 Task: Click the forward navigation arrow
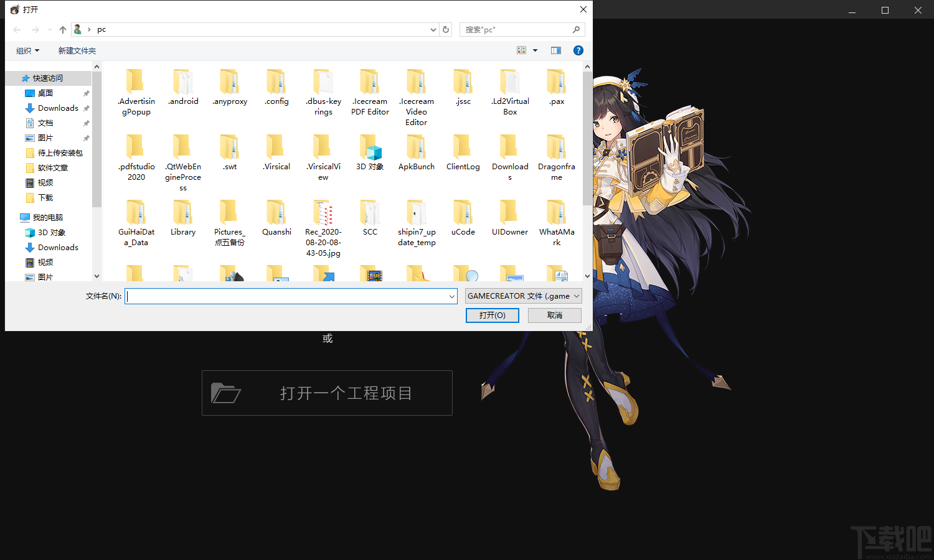pos(35,29)
